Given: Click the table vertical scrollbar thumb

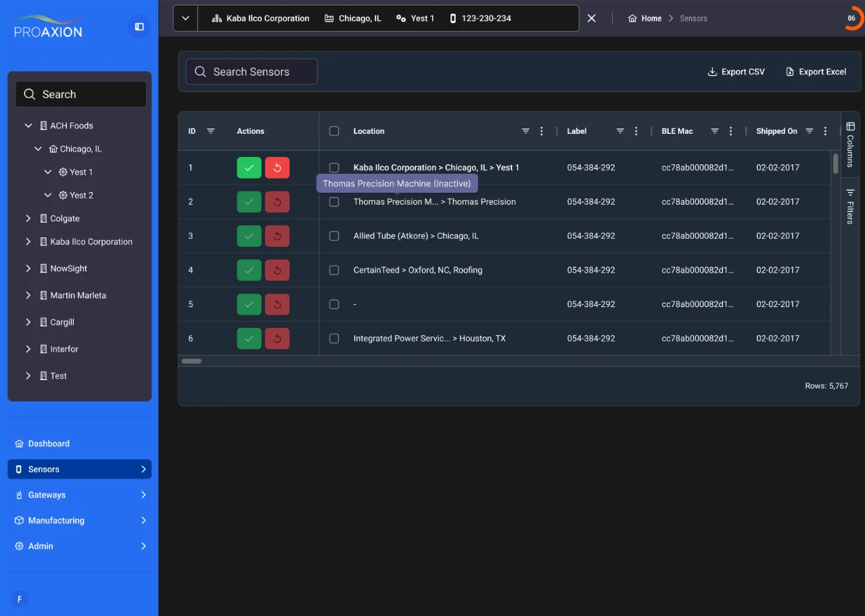Looking at the screenshot, I should coord(835,164).
